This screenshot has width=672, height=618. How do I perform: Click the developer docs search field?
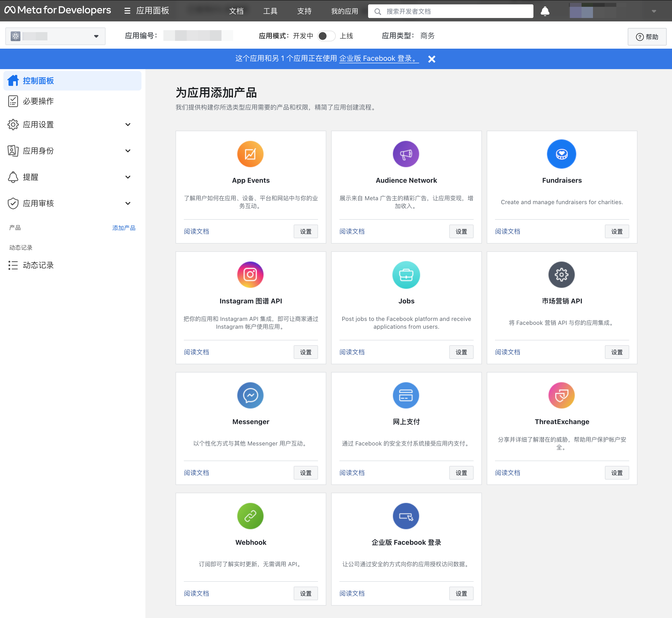coord(454,11)
